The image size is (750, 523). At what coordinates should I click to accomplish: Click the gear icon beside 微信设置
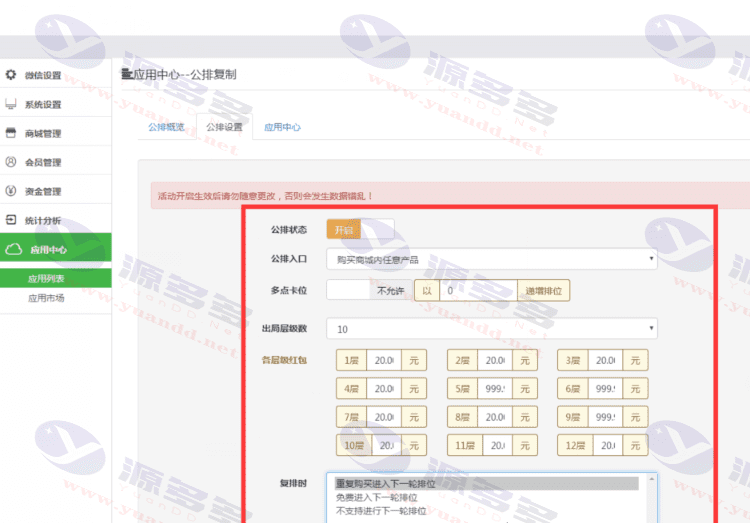click(11, 75)
